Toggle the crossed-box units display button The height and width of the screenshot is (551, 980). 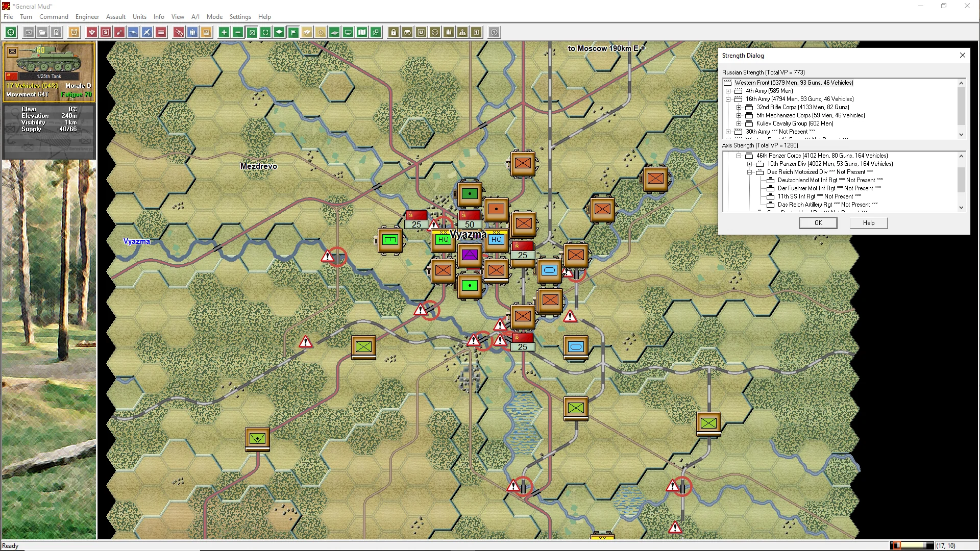[x=252, y=32]
